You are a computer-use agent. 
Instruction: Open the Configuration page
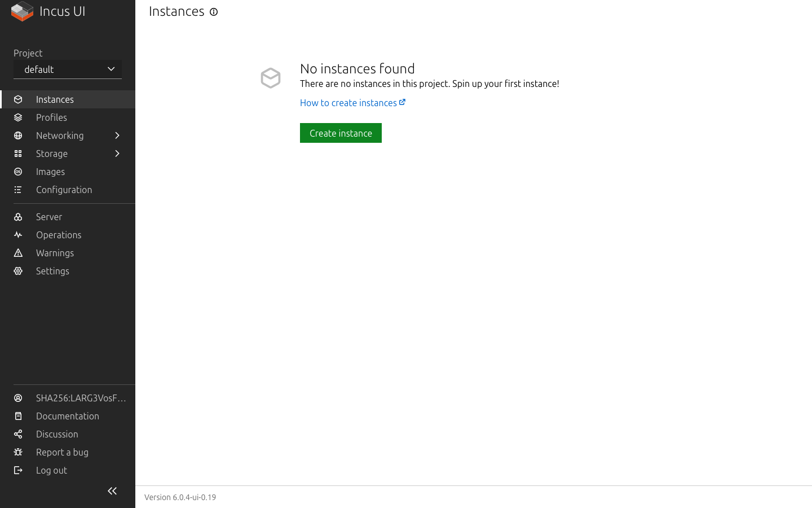click(x=68, y=190)
